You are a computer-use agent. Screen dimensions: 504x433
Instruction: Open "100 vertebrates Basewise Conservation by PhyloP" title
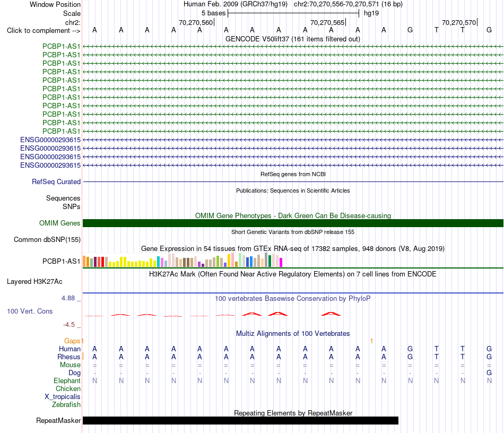tap(293, 299)
